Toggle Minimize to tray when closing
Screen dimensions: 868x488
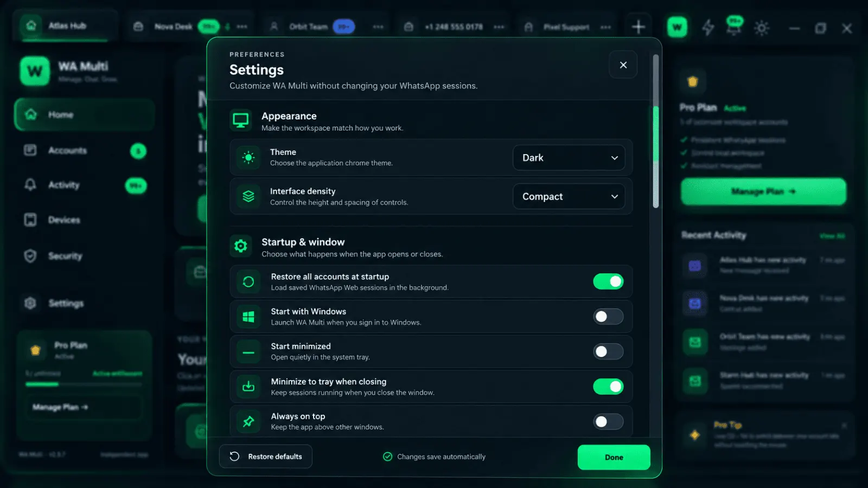(608, 387)
